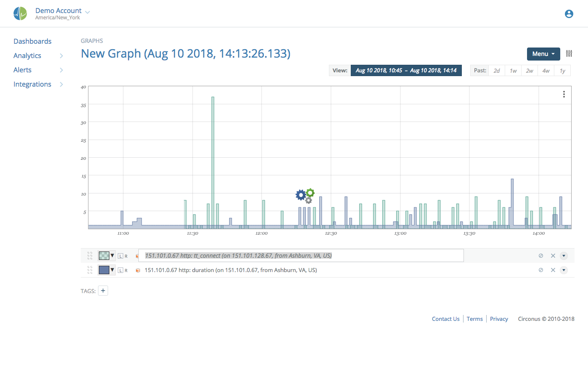Click the plus button to add a tag
The image size is (588, 373).
point(103,291)
